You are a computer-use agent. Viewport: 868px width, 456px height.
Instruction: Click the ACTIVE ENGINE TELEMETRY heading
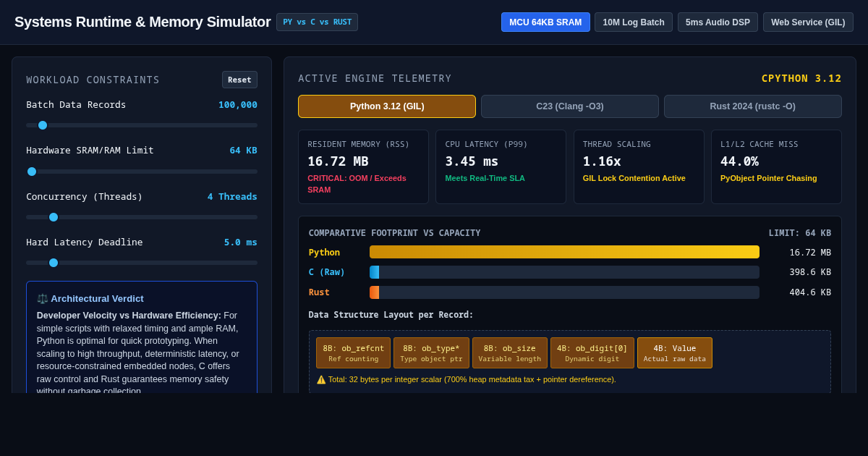pyautogui.click(x=375, y=78)
